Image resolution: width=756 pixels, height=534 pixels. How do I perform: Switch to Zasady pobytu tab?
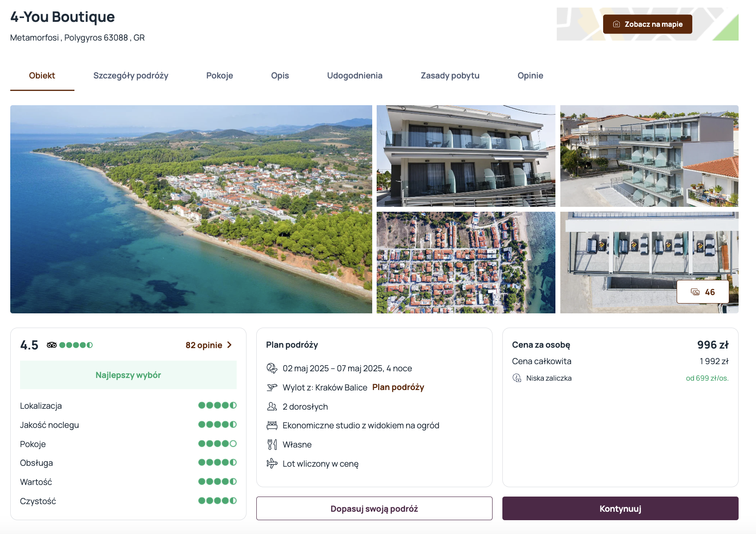(x=450, y=76)
